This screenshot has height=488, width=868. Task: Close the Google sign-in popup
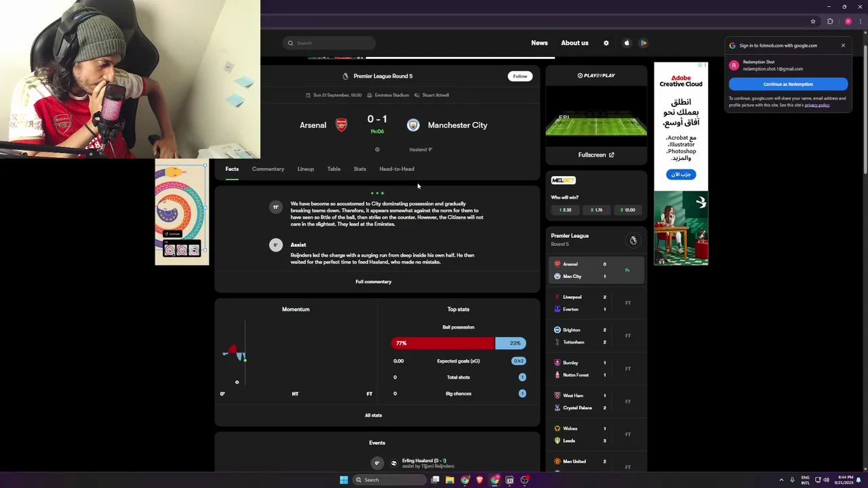pos(843,45)
